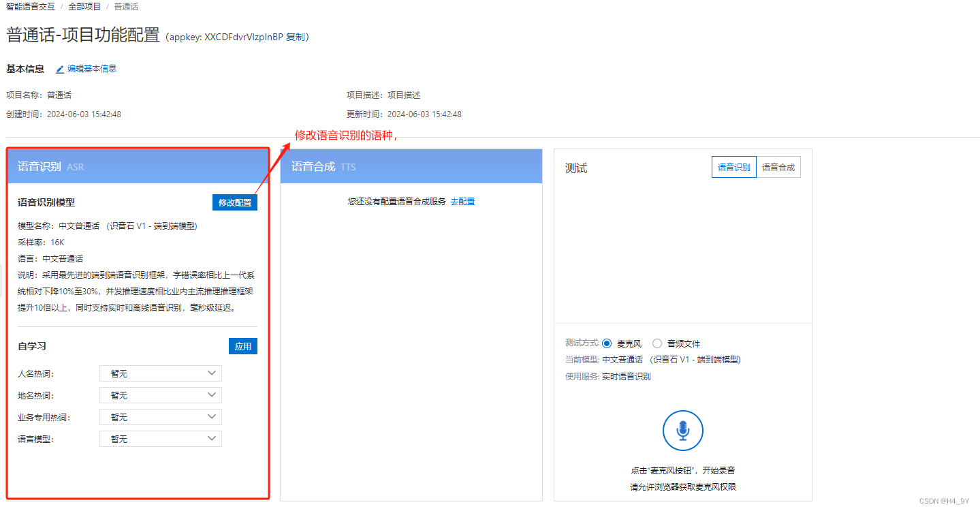Select the 麦克风 test method radio button

point(606,343)
